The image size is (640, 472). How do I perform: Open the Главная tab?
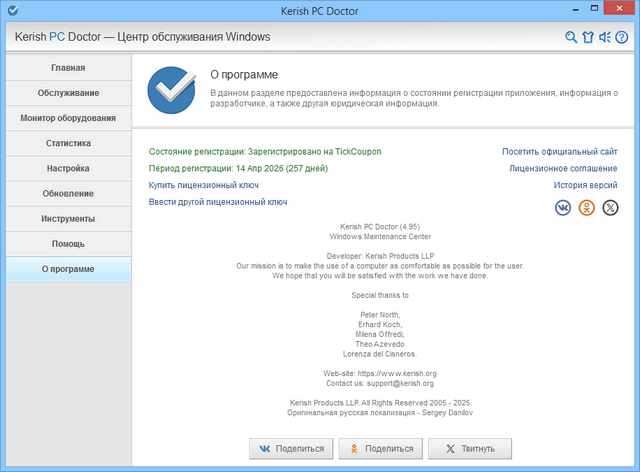pos(68,68)
